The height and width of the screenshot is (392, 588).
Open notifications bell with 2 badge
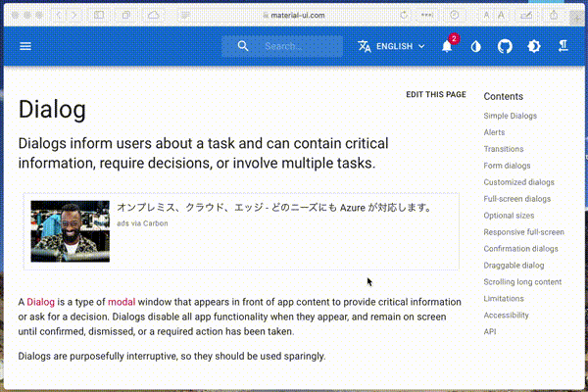[x=448, y=46]
